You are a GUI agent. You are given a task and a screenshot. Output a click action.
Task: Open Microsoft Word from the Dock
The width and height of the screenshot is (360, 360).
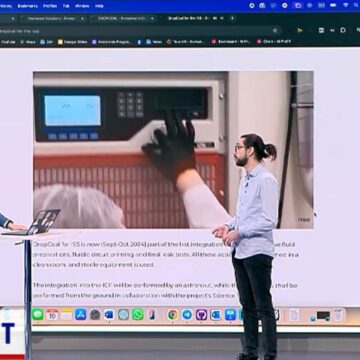(109, 314)
